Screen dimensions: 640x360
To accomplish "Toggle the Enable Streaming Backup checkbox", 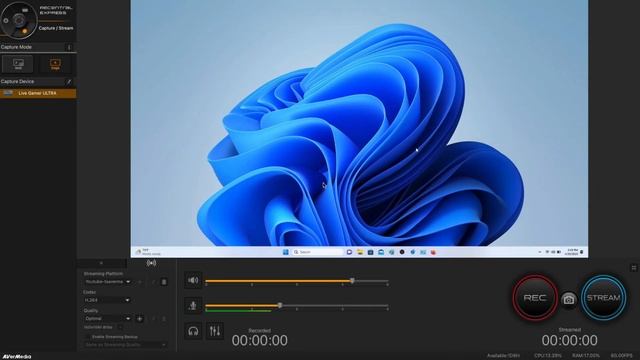I will point(87,337).
